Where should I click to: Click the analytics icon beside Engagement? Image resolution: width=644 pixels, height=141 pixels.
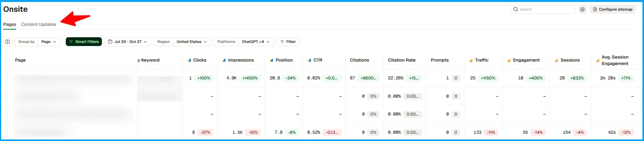[x=509, y=60]
